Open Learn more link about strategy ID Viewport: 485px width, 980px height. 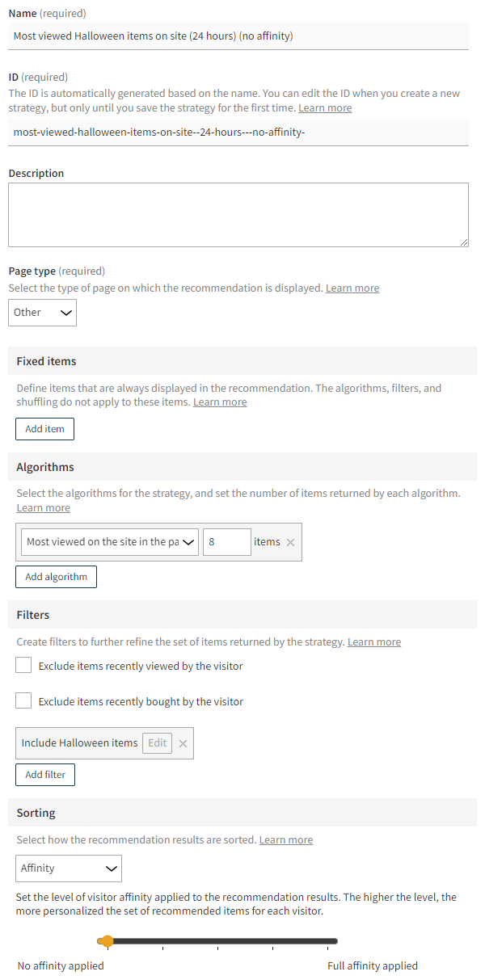(324, 107)
